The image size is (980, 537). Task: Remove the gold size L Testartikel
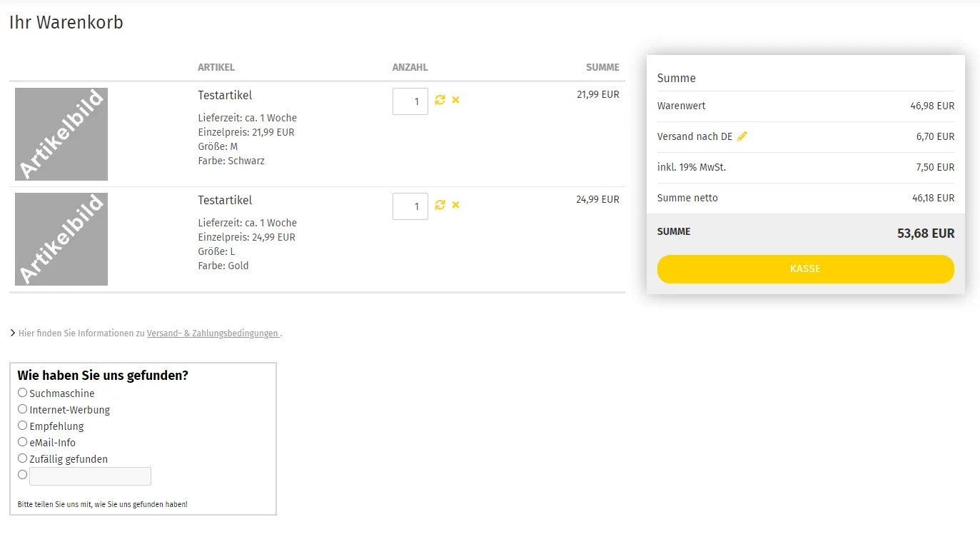tap(455, 205)
